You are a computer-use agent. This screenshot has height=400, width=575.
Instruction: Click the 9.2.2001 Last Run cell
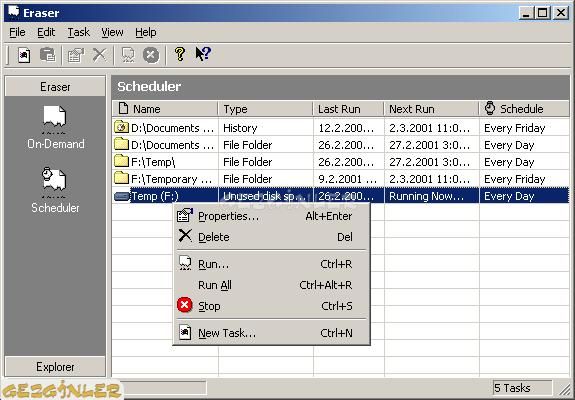pyautogui.click(x=347, y=179)
